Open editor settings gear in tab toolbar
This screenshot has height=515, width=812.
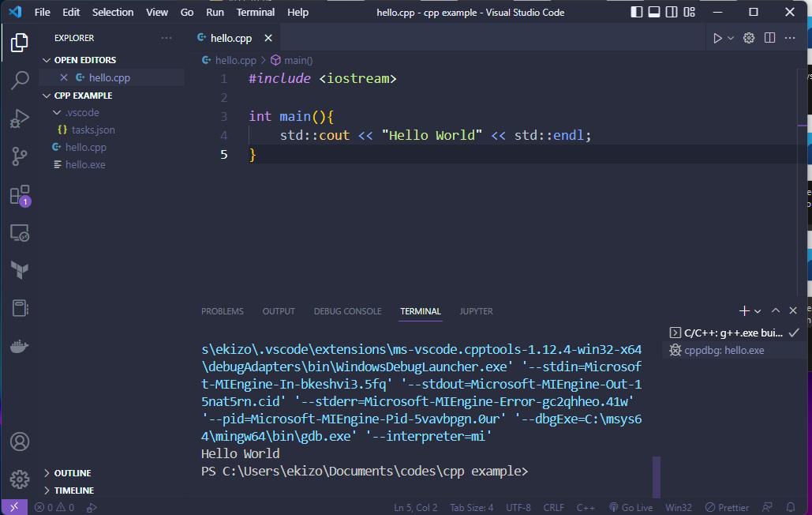pyautogui.click(x=749, y=38)
